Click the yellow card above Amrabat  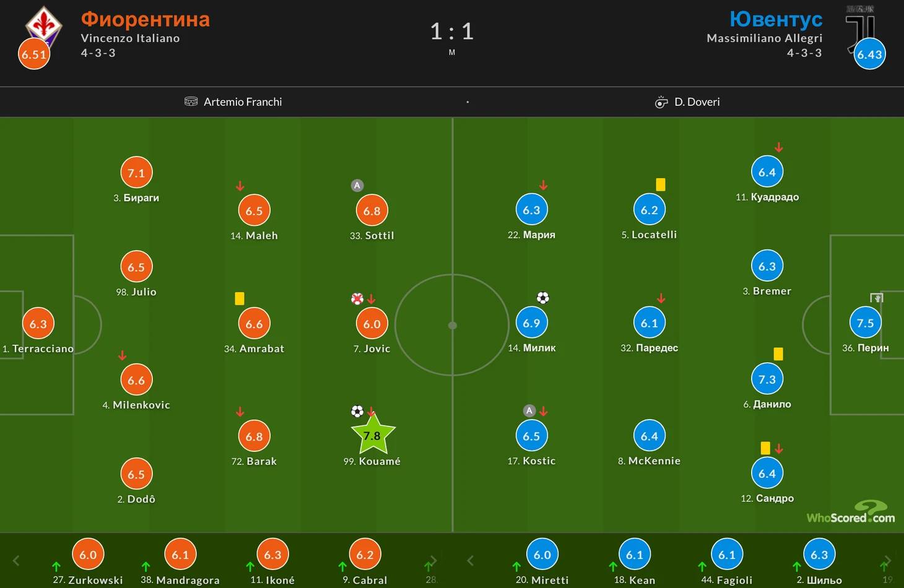click(x=240, y=298)
